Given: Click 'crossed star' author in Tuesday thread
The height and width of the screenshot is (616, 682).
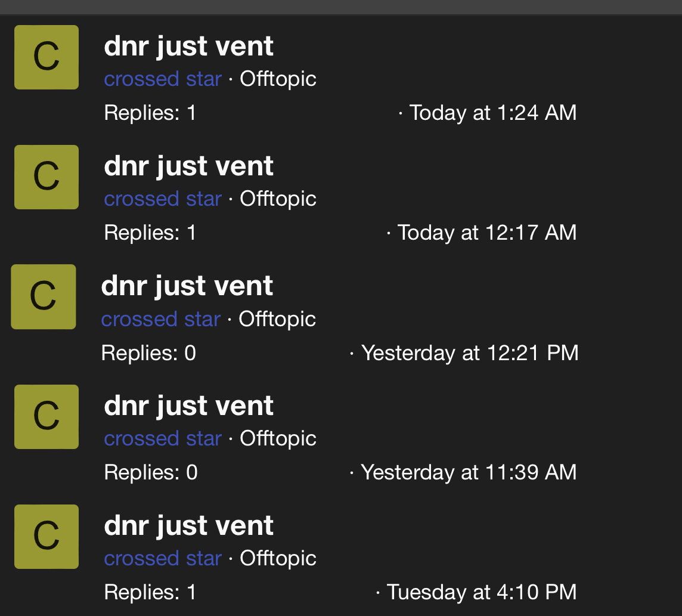Looking at the screenshot, I should 163,559.
